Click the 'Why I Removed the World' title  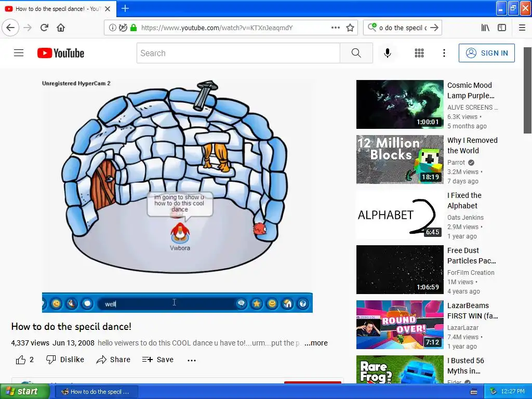click(472, 145)
